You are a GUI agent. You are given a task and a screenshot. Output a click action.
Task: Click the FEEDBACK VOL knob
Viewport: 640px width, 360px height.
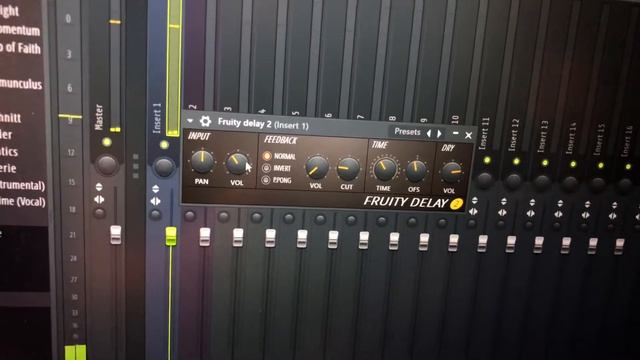pyautogui.click(x=316, y=168)
